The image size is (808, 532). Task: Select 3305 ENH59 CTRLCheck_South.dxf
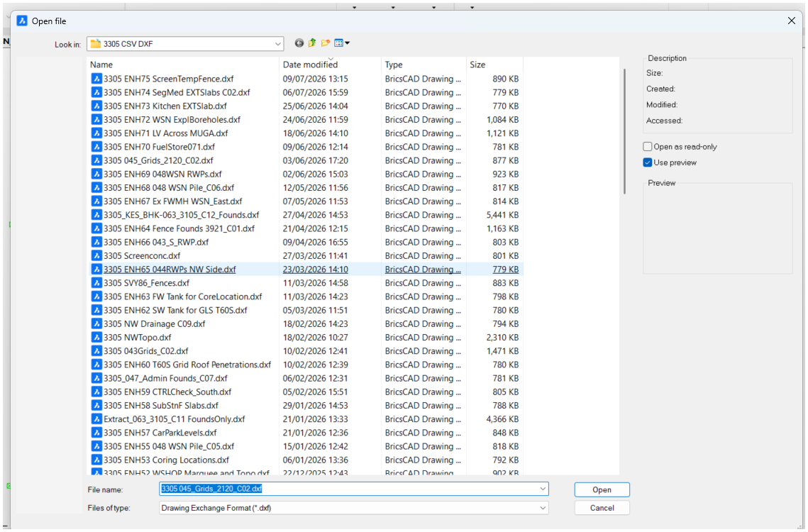[x=167, y=392]
